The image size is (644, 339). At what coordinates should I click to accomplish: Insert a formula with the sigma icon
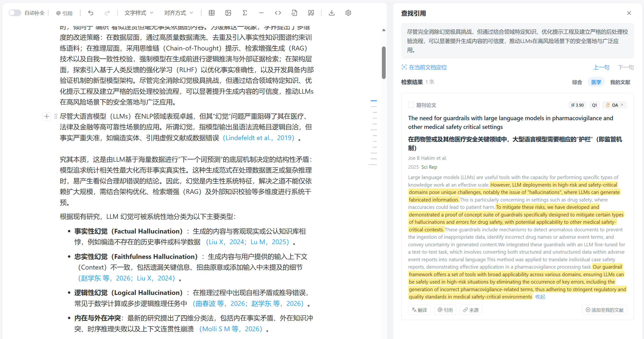[245, 13]
